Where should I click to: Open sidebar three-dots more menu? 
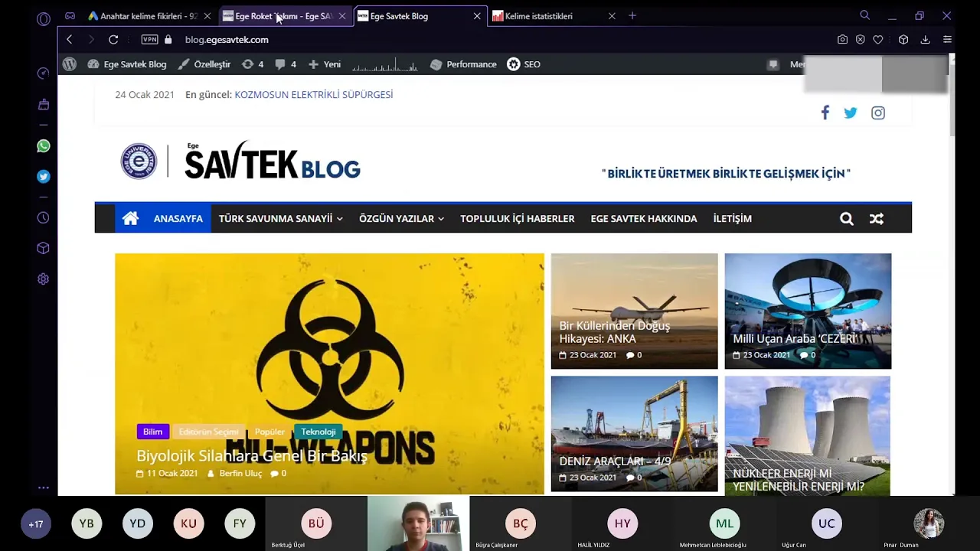click(44, 487)
